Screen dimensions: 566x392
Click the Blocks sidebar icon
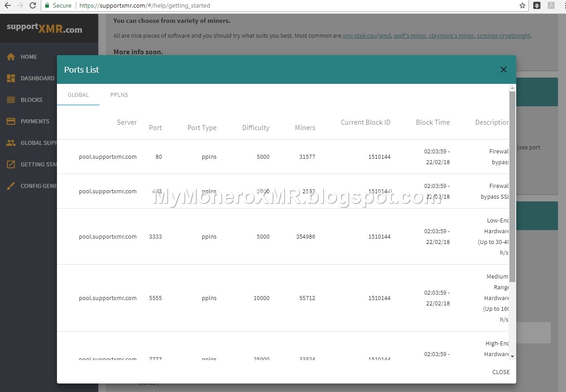(x=10, y=100)
